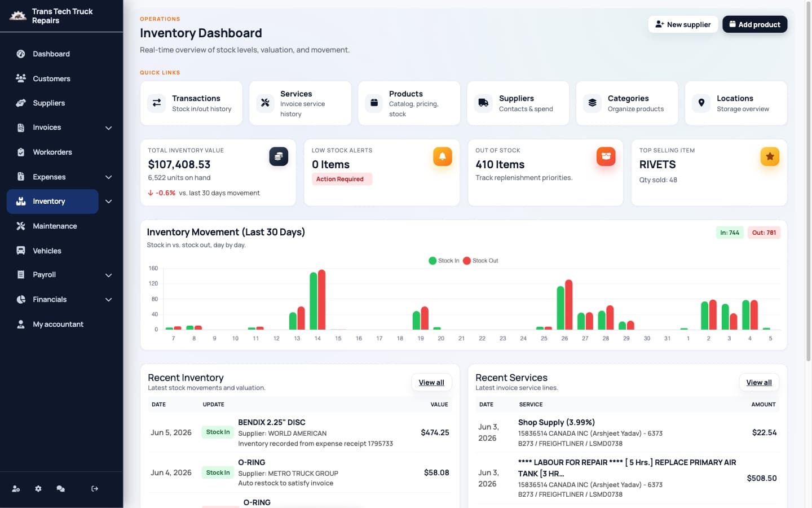Open the gear settings icon in sidebar footer
The height and width of the screenshot is (508, 812).
pyautogui.click(x=38, y=489)
